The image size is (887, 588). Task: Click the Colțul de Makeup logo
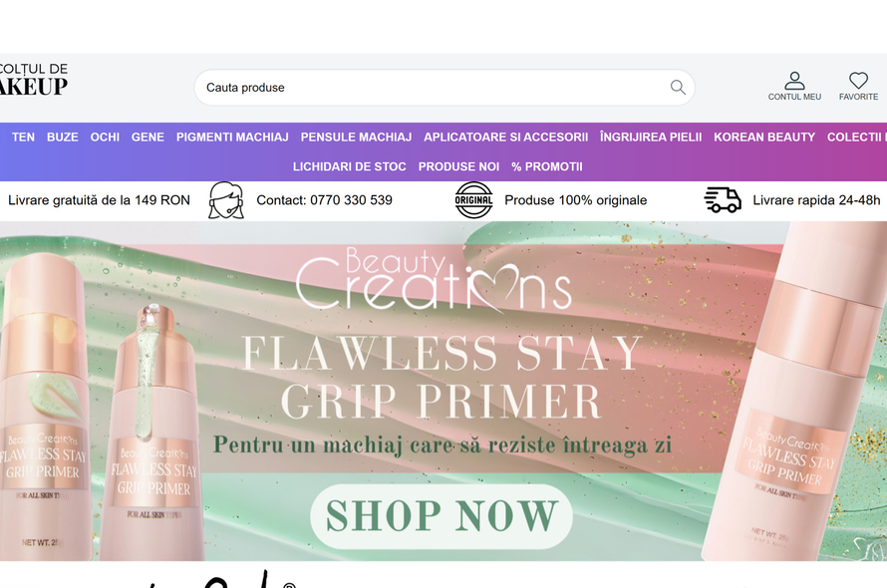(33, 79)
